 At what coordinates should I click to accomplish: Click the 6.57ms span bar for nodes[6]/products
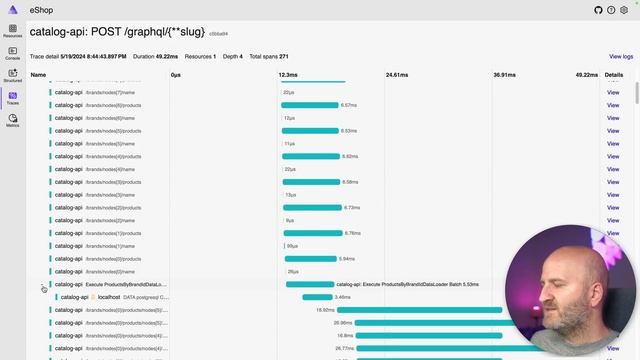pyautogui.click(x=310, y=105)
